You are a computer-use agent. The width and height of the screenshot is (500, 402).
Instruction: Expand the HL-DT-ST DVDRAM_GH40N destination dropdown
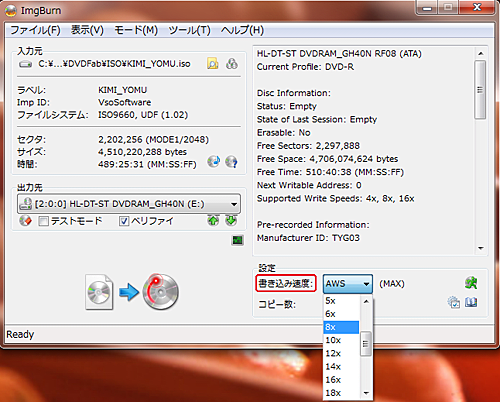tap(129, 204)
